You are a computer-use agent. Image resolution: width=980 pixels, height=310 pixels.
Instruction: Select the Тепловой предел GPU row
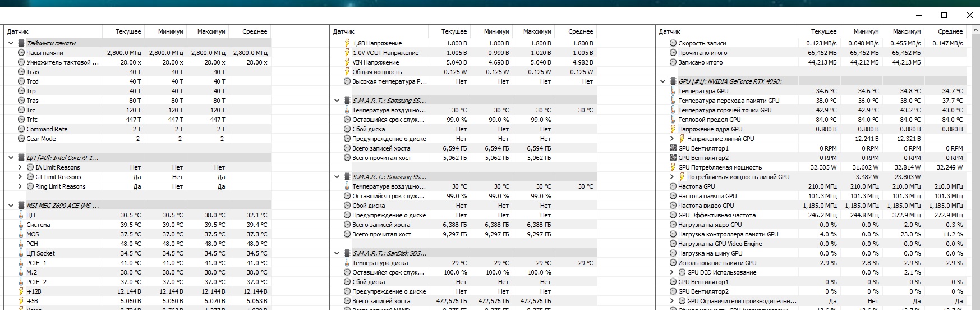812,120
